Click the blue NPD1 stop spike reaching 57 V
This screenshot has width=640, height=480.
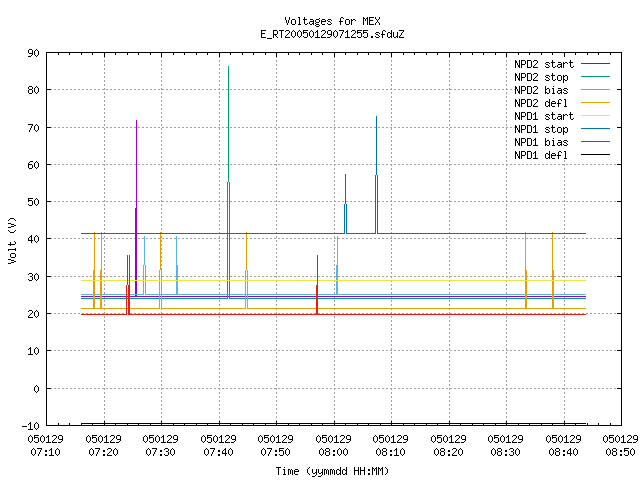coord(345,204)
